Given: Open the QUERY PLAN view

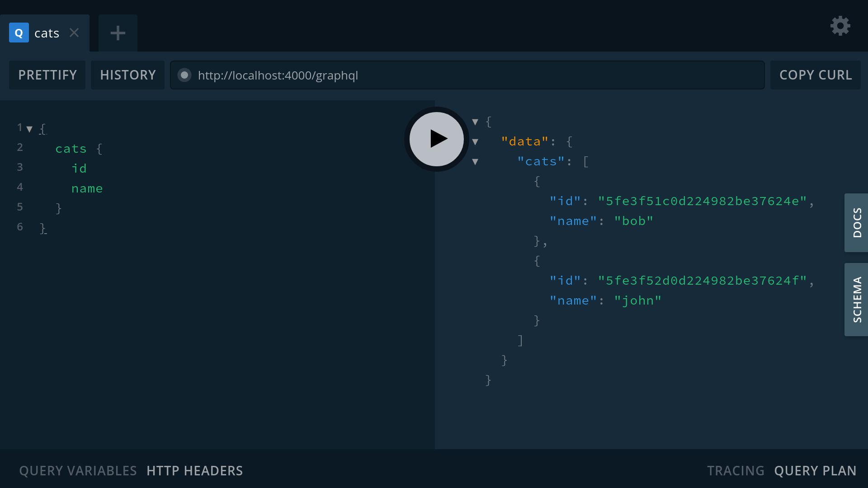Looking at the screenshot, I should 815,470.
